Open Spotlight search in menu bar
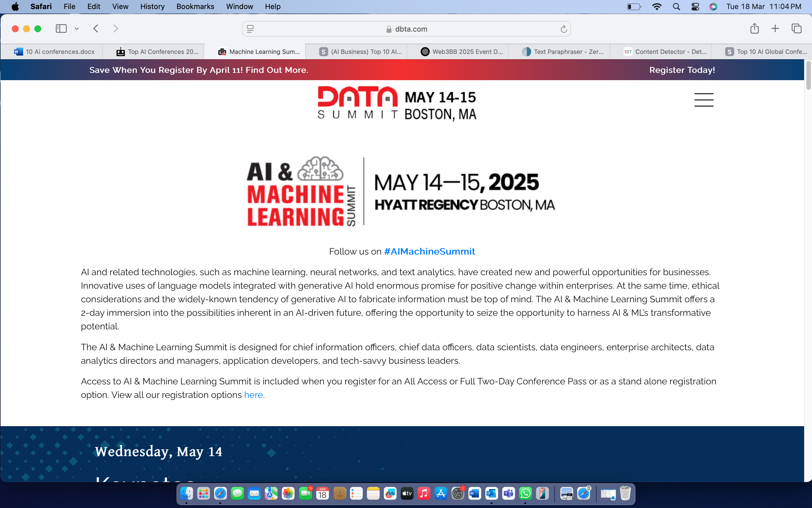812x508 pixels. click(676, 7)
